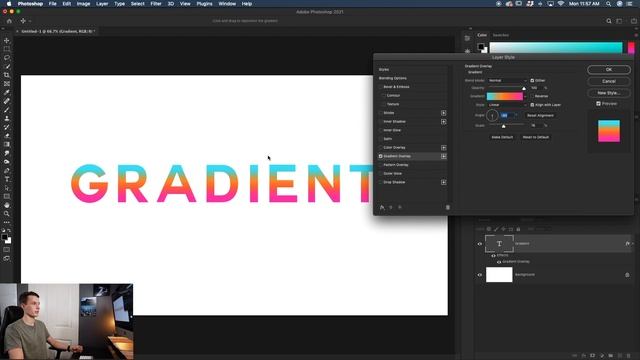The height and width of the screenshot is (360, 640).
Task: Select the Eraser tool
Action: [x=7, y=136]
